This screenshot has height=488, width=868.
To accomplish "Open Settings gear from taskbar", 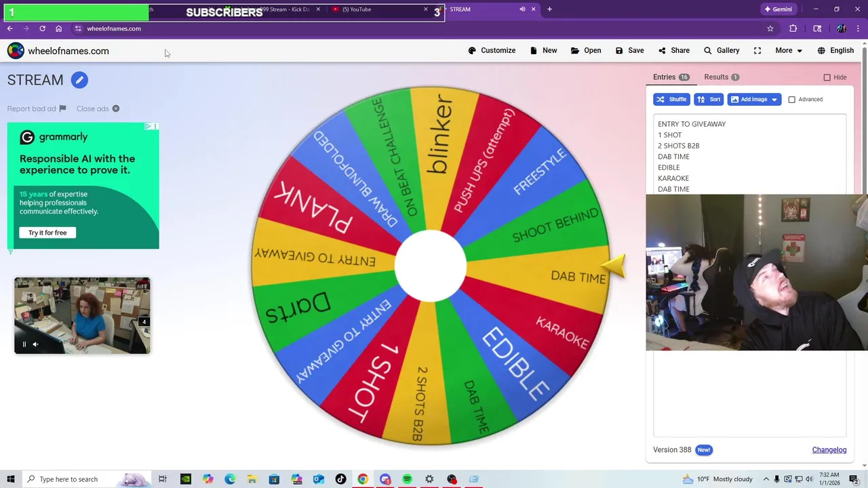I will 429,479.
